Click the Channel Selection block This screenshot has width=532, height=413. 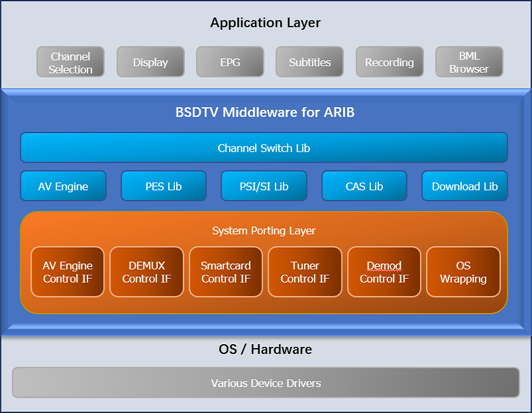point(70,62)
